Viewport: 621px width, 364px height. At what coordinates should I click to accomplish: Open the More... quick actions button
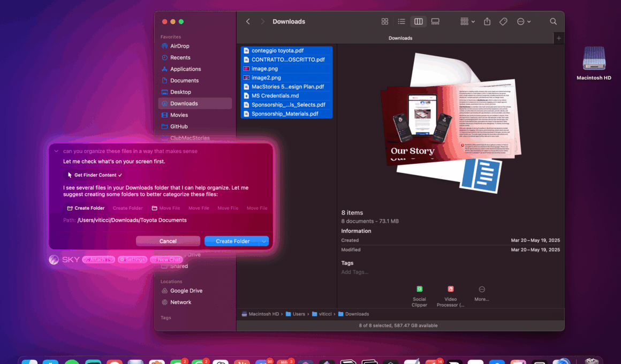point(482,294)
